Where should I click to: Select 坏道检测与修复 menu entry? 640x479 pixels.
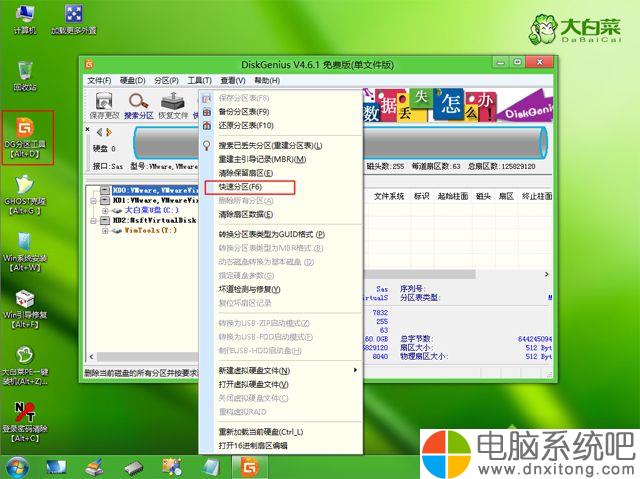click(x=281, y=289)
